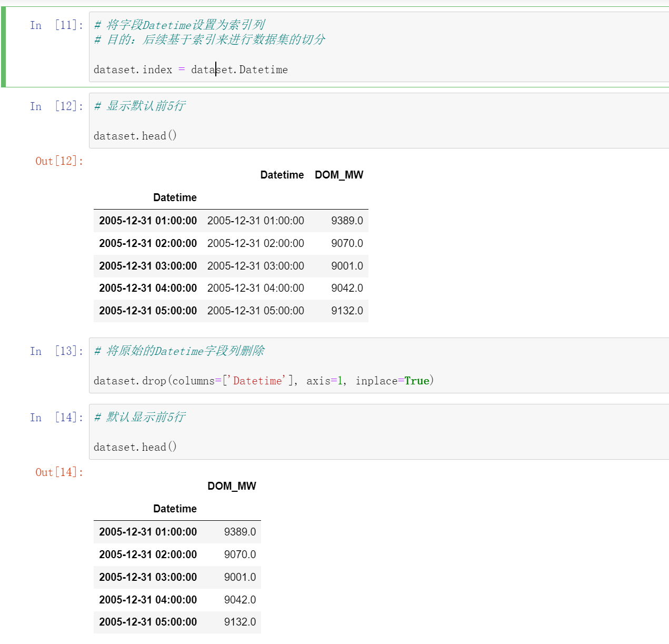The image size is (669, 644).
Task: Click the Datetime index name in Out[12] table
Action: (x=175, y=197)
